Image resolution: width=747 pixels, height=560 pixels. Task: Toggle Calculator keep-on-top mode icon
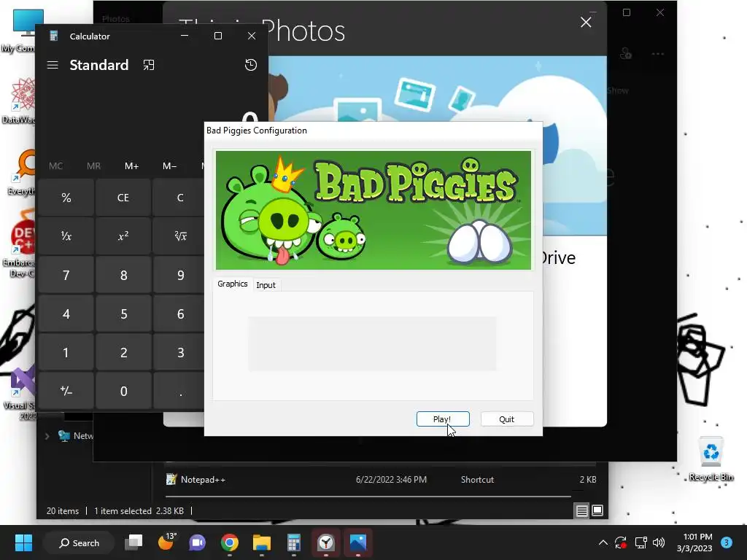point(149,65)
